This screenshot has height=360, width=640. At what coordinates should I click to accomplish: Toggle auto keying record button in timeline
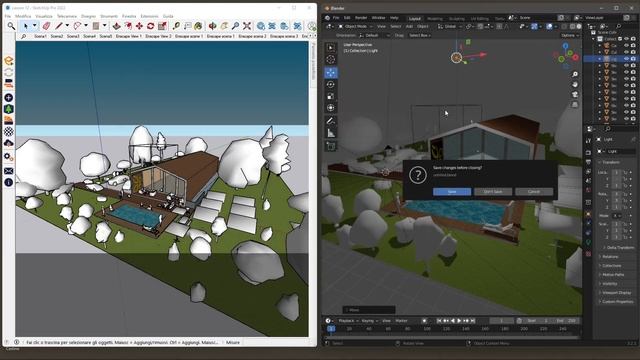(x=424, y=321)
